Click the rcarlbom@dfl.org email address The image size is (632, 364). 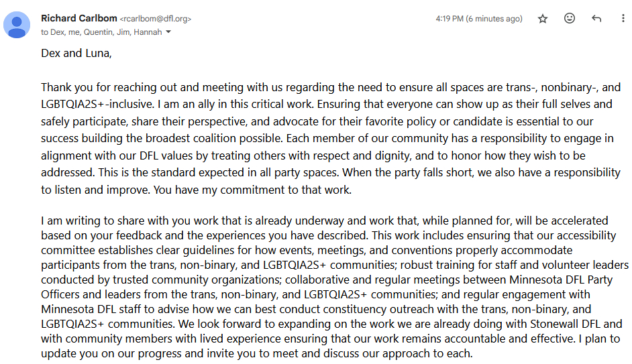click(156, 19)
